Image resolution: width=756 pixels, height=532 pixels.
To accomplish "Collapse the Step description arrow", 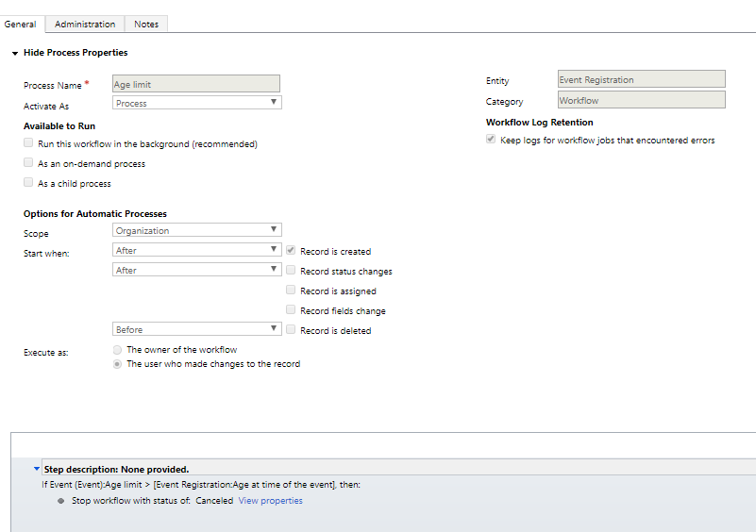I will tap(37, 469).
